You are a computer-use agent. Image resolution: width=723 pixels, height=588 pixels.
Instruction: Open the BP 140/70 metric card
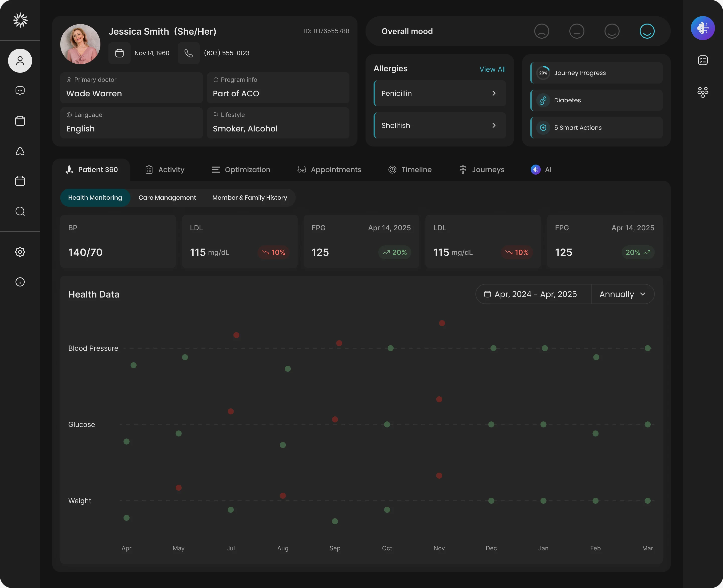pos(118,241)
